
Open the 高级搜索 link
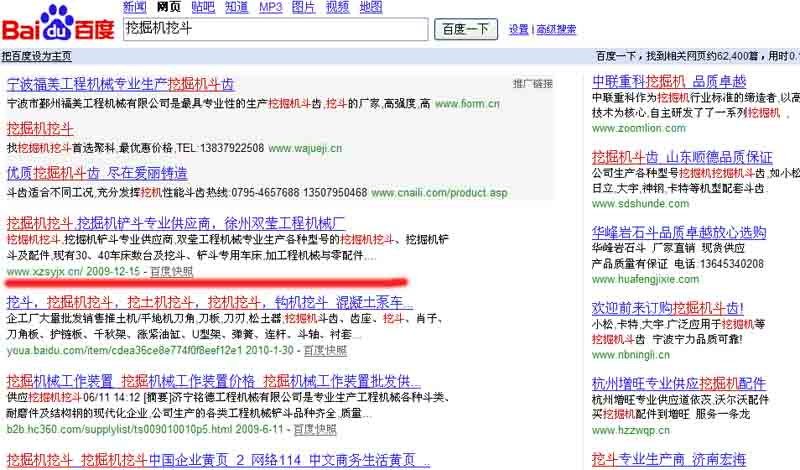[x=556, y=30]
